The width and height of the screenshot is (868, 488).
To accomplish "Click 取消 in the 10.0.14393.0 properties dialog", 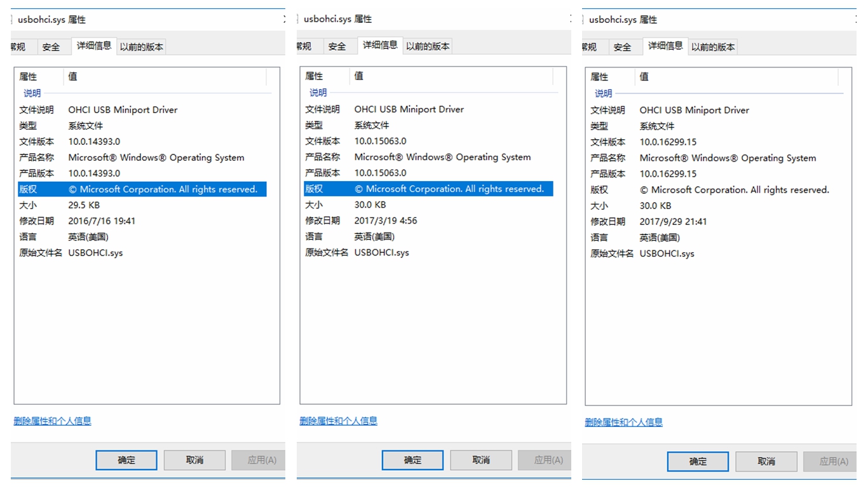I will pyautogui.click(x=194, y=460).
